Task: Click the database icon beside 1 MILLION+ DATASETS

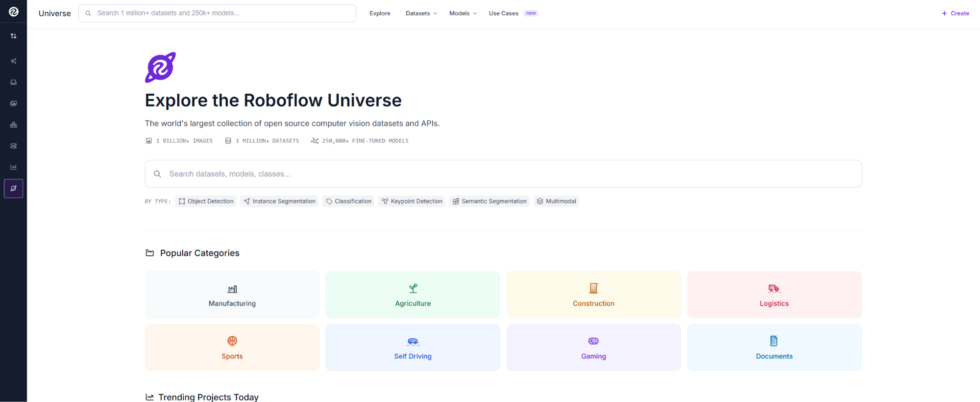Action: [x=228, y=141]
